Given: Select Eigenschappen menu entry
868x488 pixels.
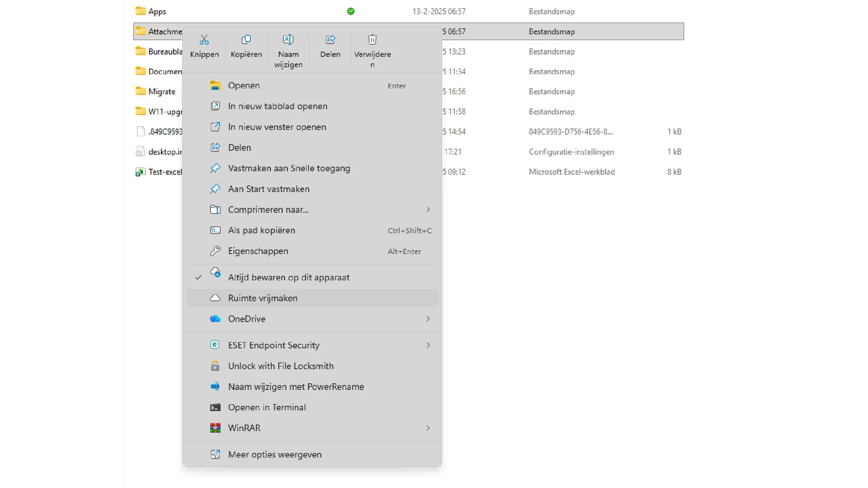Looking at the screenshot, I should [258, 251].
